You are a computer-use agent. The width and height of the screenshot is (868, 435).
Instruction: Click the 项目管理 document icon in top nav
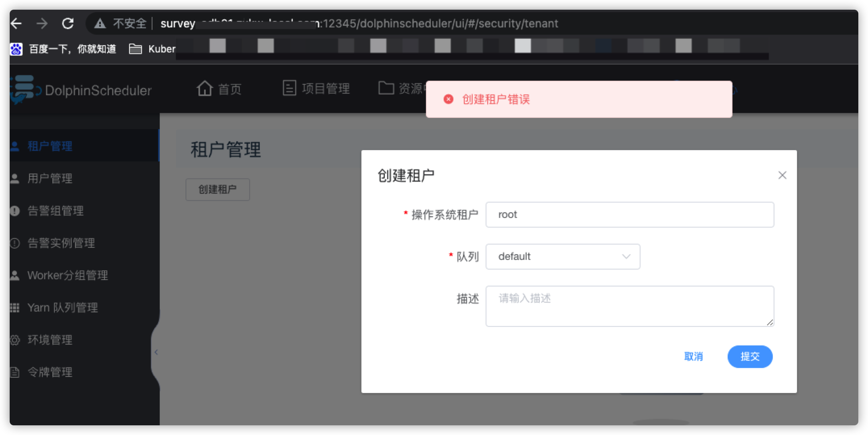(289, 88)
